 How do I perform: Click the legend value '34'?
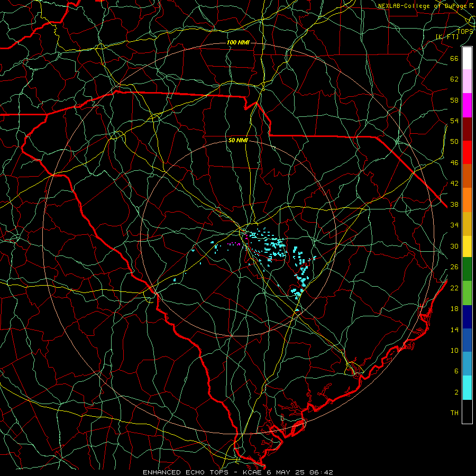[454, 225]
